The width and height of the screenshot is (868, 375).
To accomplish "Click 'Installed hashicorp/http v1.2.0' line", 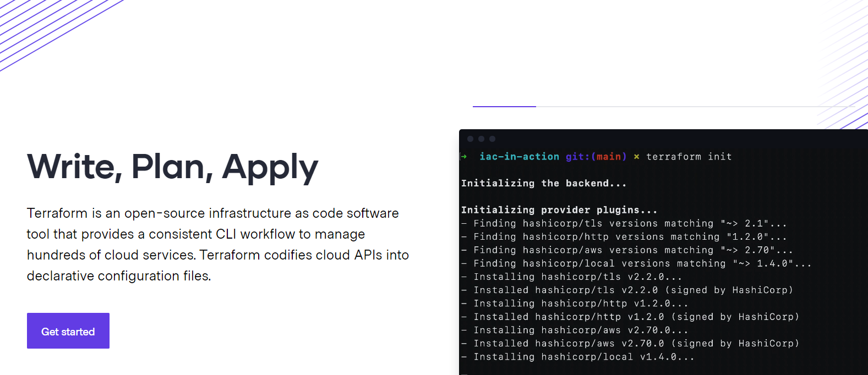I will [630, 317].
